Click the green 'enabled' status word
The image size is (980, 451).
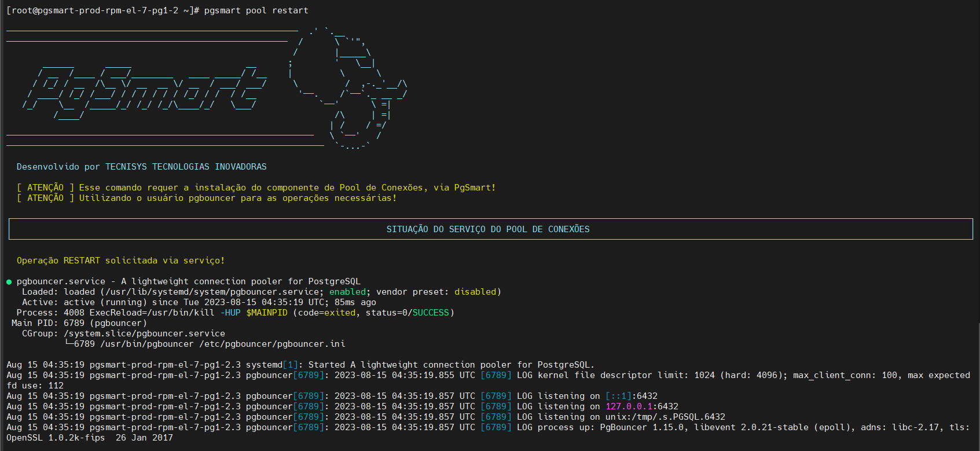(x=347, y=292)
